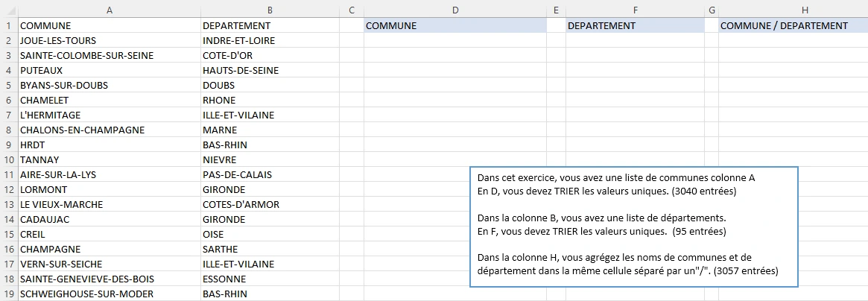Viewport: 868px width, 301px height.
Task: Select column F header
Action: (x=635, y=9)
